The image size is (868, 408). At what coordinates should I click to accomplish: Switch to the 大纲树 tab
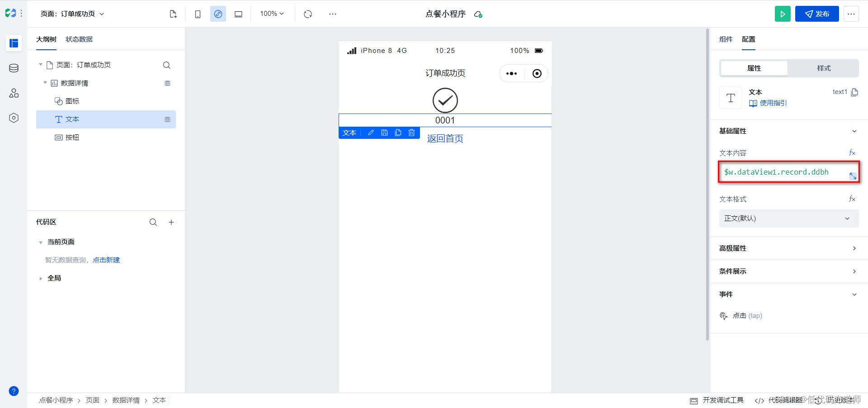[46, 39]
